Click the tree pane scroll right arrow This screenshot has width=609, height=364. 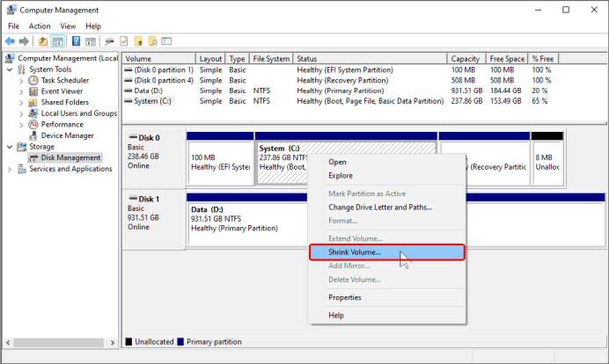point(113,343)
